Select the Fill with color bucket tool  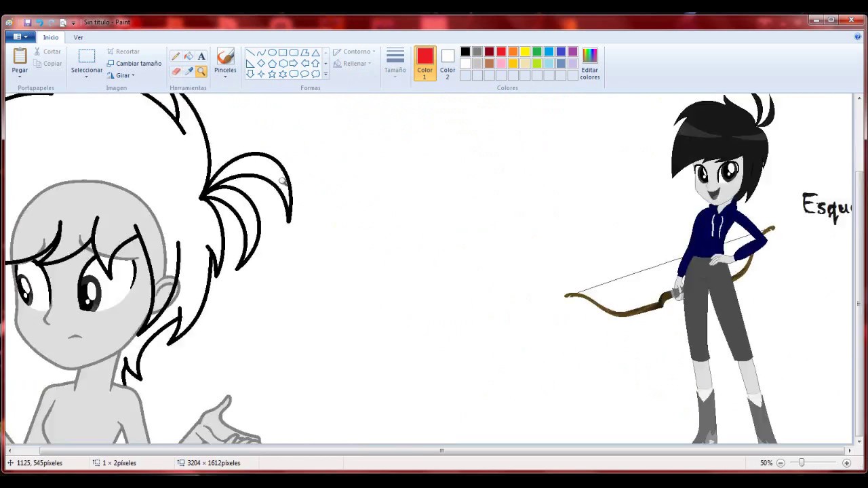tap(189, 56)
